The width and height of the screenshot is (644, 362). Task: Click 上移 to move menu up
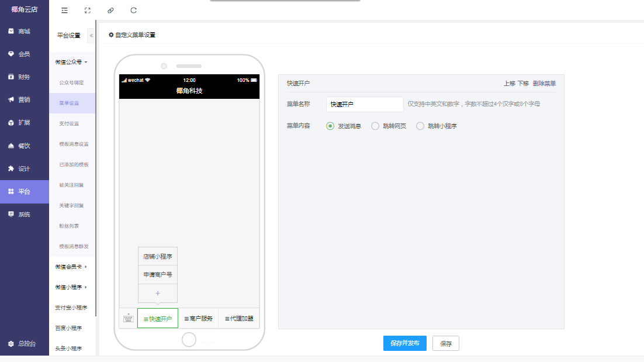509,84
